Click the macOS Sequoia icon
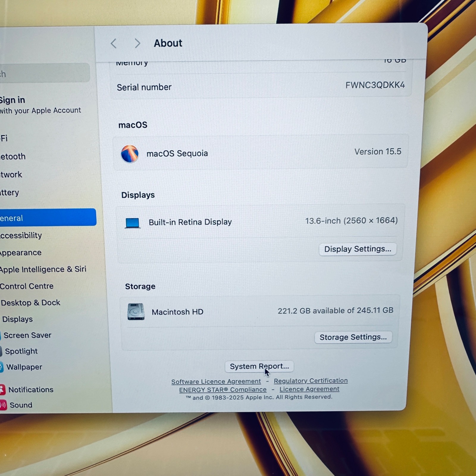476x476 pixels. point(129,154)
